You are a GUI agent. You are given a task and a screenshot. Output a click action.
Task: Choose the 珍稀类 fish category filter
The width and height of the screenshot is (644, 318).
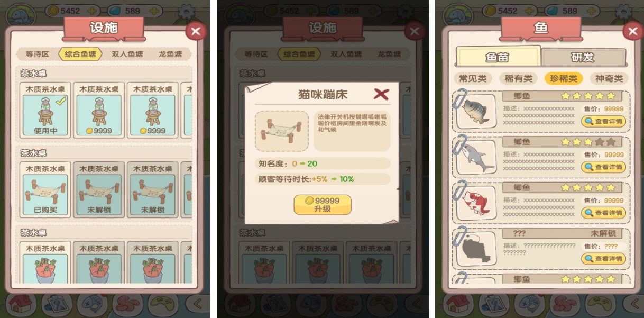pyautogui.click(x=564, y=78)
